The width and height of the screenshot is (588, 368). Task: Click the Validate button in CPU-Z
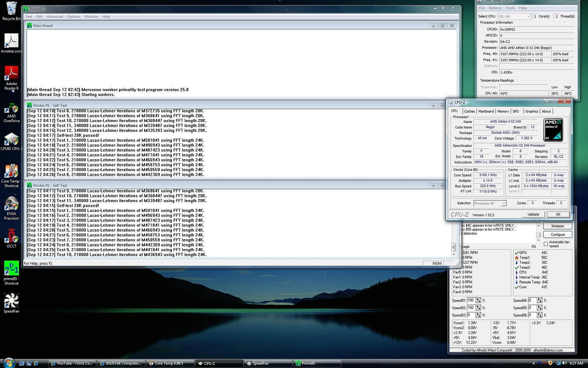pos(533,214)
